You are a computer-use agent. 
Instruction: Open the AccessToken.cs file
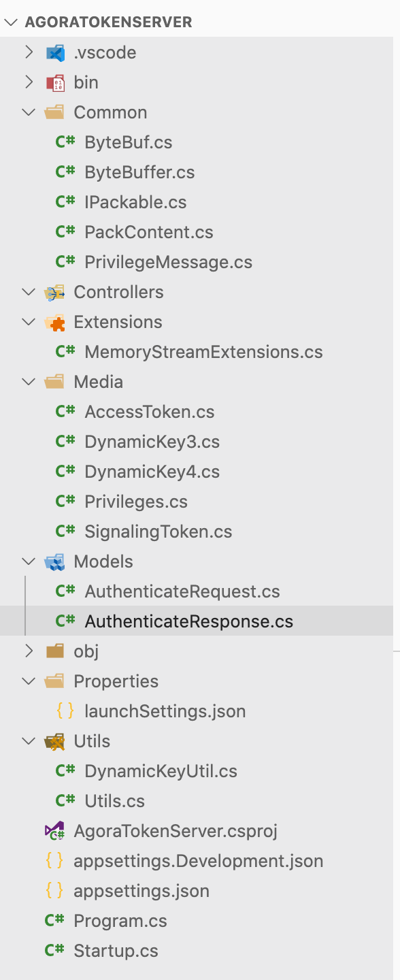point(150,412)
